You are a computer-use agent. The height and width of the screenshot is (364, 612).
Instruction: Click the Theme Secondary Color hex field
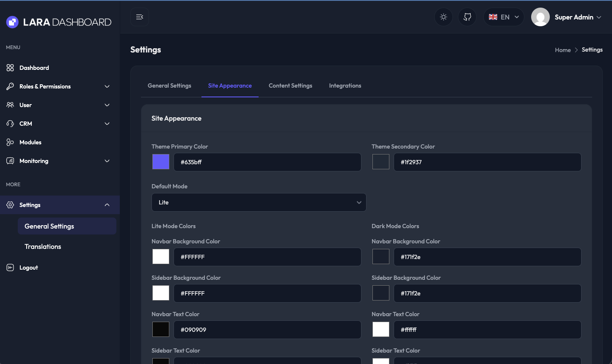[x=487, y=162]
